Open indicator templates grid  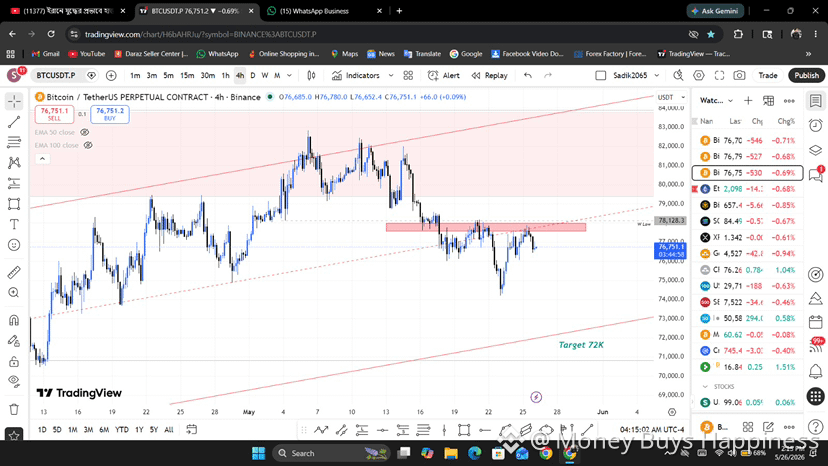coord(408,76)
